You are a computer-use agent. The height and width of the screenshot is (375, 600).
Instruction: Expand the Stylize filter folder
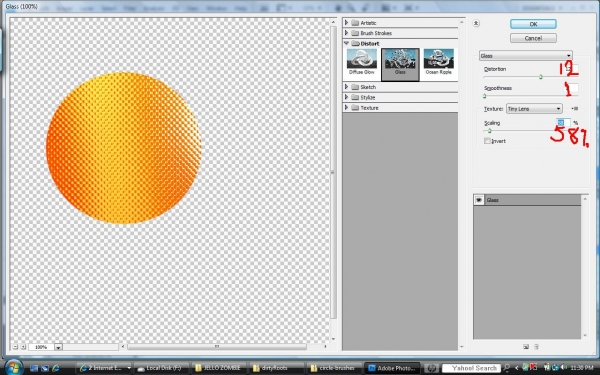[x=346, y=97]
